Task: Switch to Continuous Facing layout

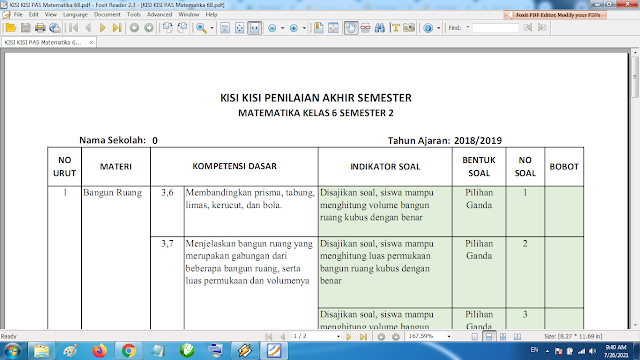Action: coord(503,337)
